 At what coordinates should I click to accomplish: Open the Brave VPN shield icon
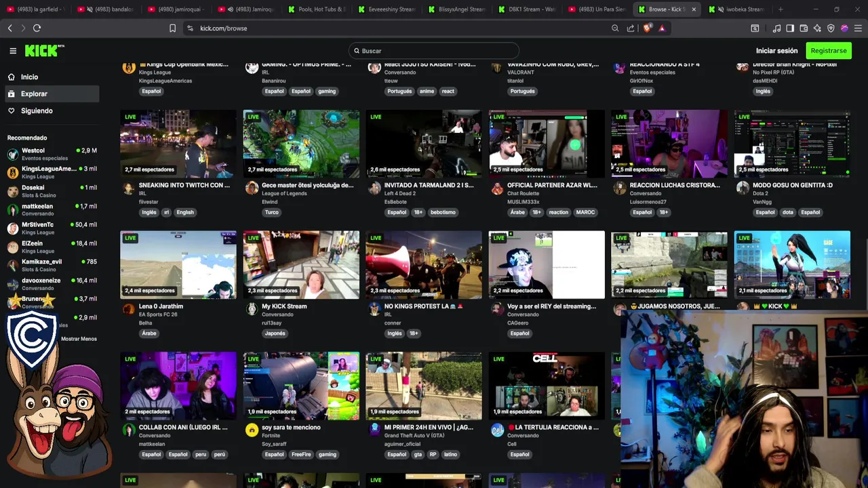[x=831, y=28]
